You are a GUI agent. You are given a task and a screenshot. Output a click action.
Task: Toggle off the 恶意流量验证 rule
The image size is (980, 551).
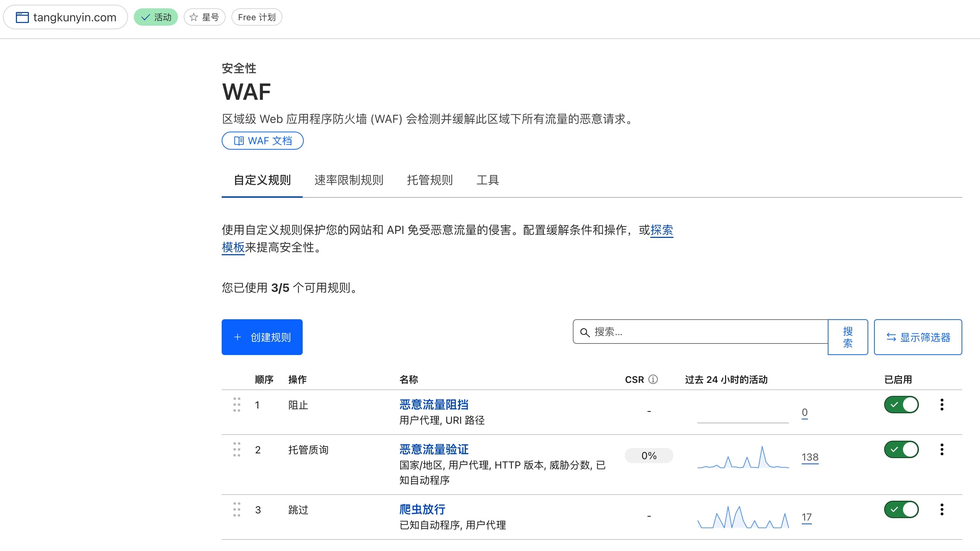901,449
